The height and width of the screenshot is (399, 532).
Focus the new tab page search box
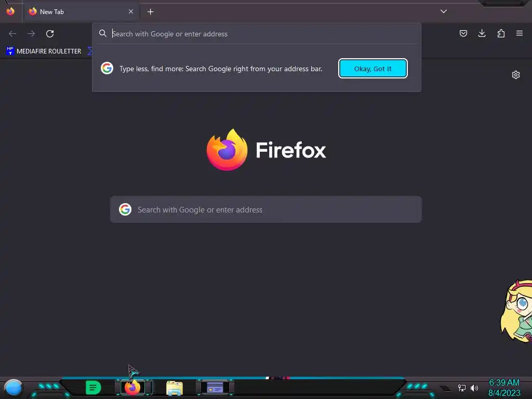pyautogui.click(x=266, y=210)
